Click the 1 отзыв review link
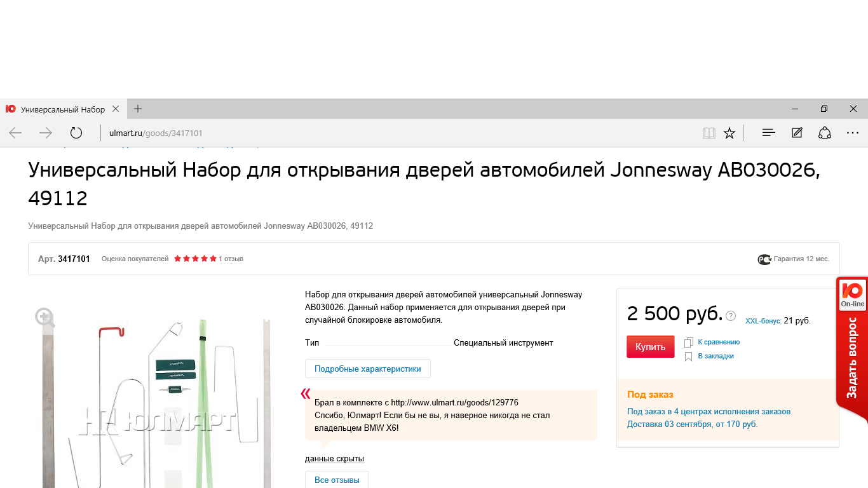The width and height of the screenshot is (868, 488). pos(231,259)
